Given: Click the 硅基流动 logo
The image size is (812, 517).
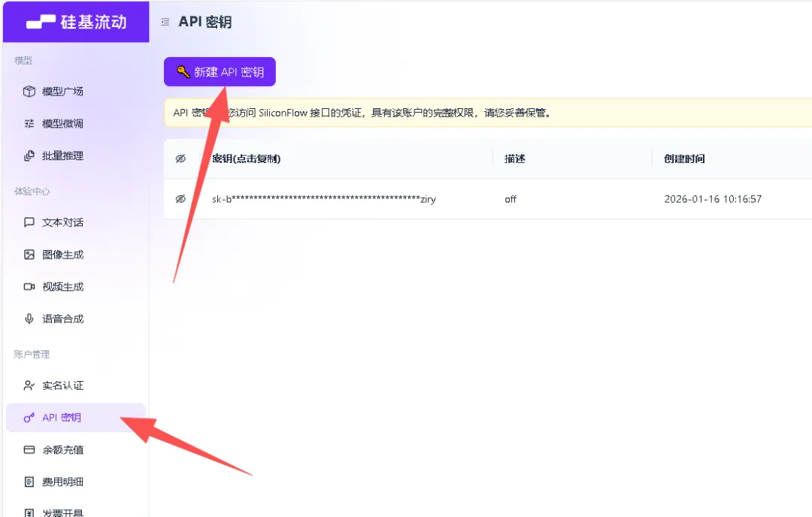Looking at the screenshot, I should click(x=76, y=22).
